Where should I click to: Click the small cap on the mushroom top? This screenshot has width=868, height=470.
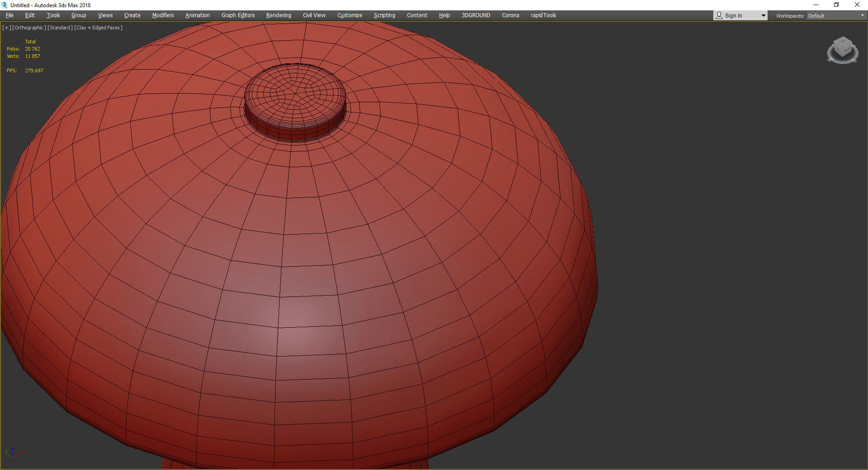click(x=295, y=102)
